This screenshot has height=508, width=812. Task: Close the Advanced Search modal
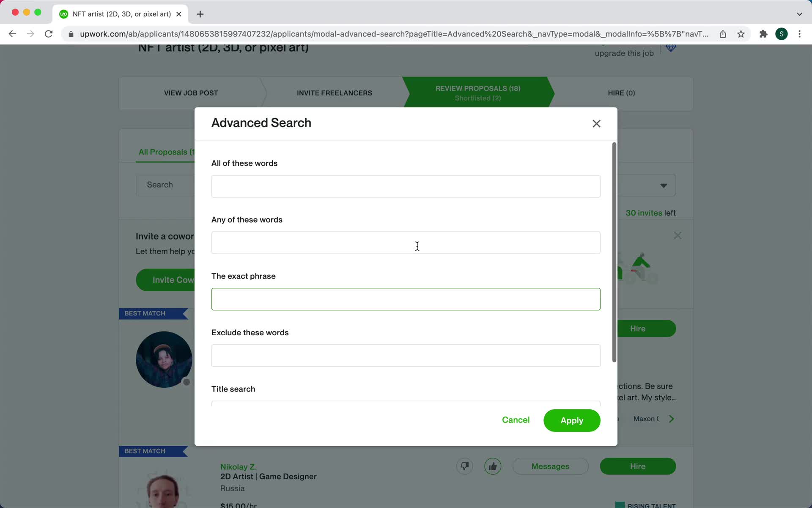pos(596,124)
